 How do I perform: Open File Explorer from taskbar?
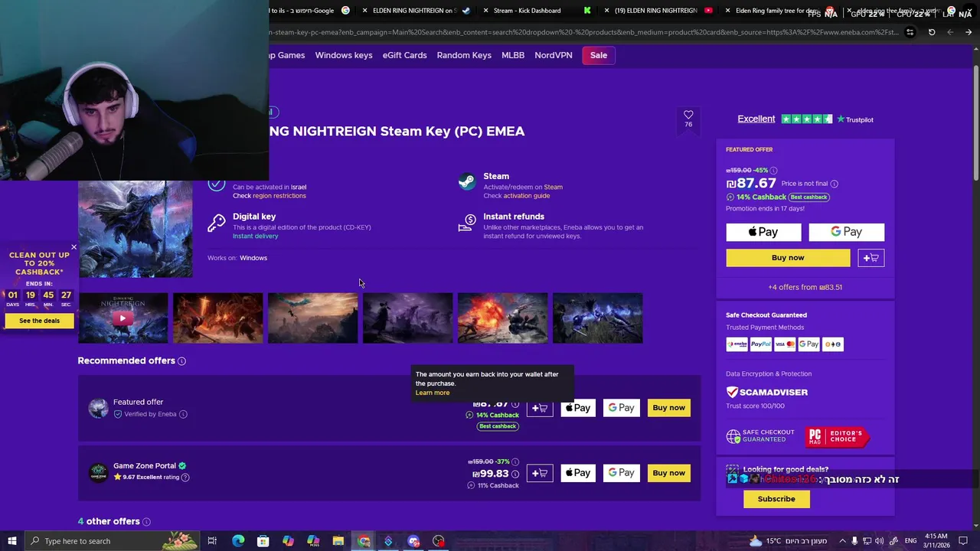tap(338, 541)
